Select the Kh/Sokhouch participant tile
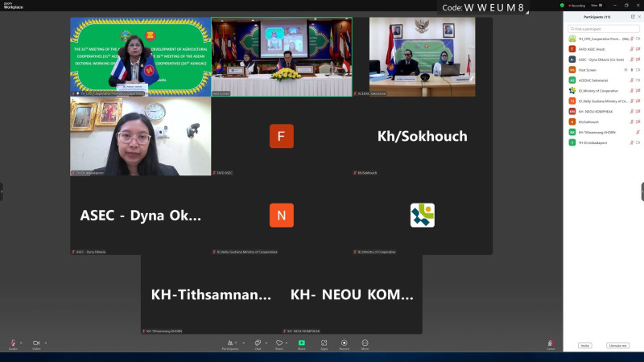The image size is (644, 362). 422,136
